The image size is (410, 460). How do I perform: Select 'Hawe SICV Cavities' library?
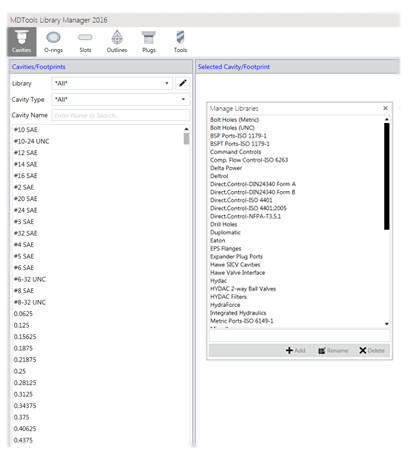click(x=235, y=265)
